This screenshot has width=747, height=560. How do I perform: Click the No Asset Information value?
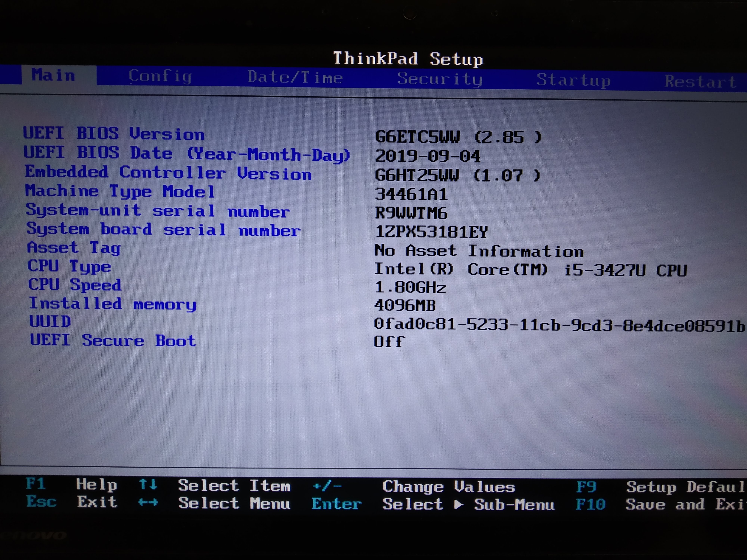tap(479, 251)
